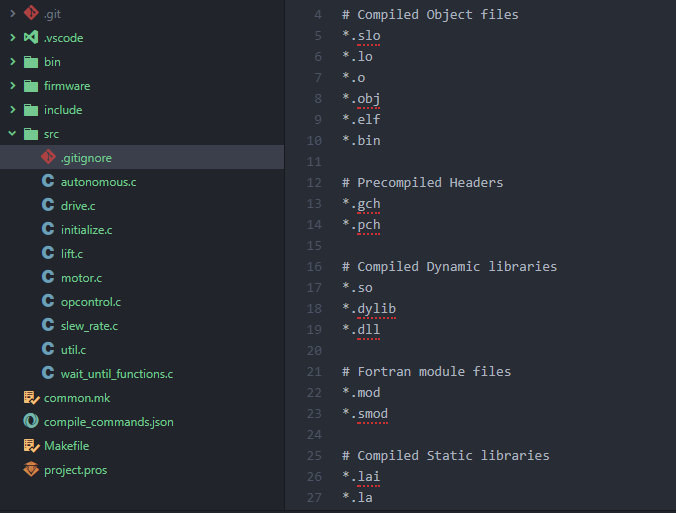Viewport: 676px width, 513px height.
Task: Click the C file icon next to autonomous.c
Action: pos(48,181)
